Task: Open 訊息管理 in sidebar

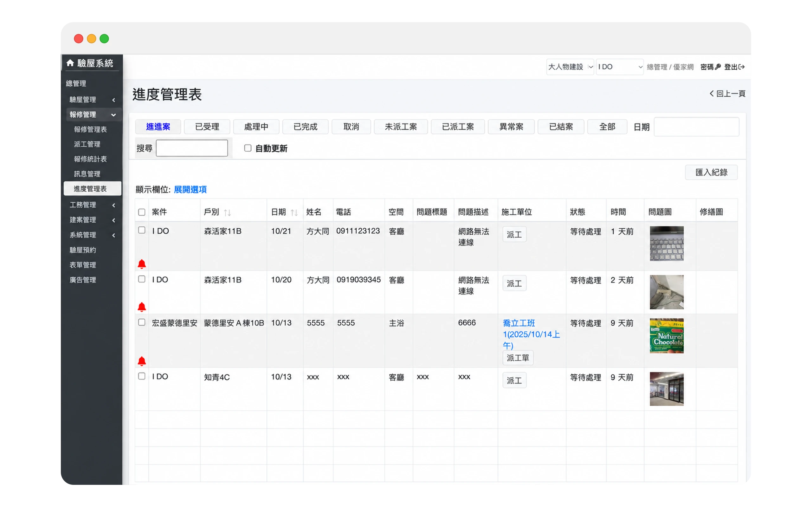Action: point(87,174)
